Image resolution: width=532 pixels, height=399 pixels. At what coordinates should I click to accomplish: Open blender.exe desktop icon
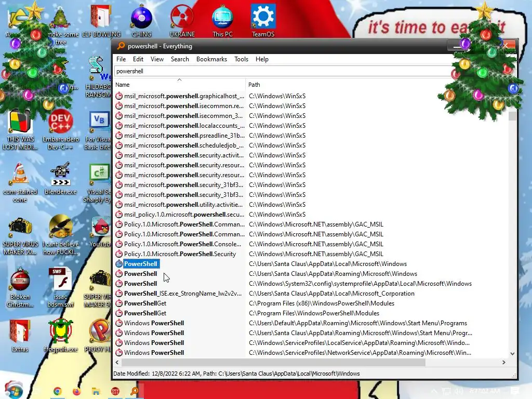coord(60,179)
